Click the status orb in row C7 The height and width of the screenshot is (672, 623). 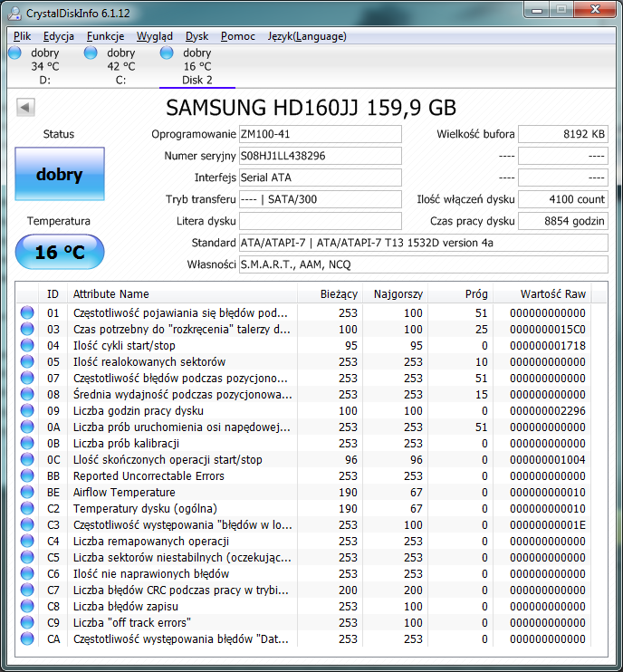pyautogui.click(x=27, y=590)
